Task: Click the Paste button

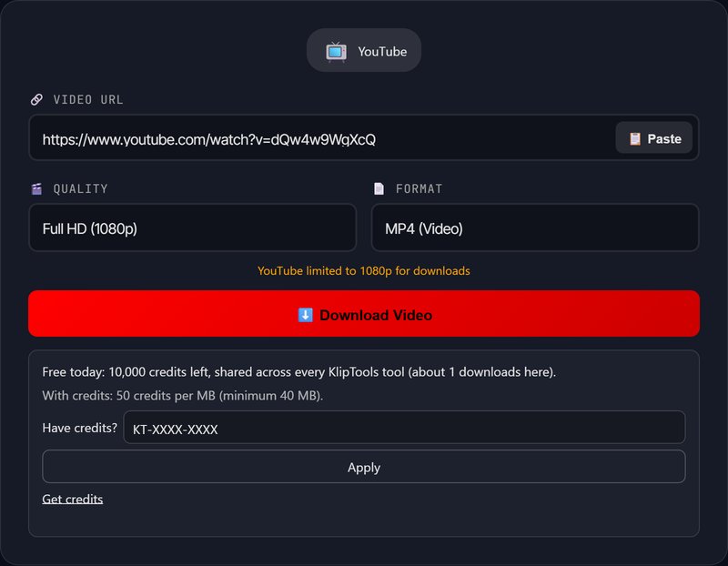Action: 653,138
